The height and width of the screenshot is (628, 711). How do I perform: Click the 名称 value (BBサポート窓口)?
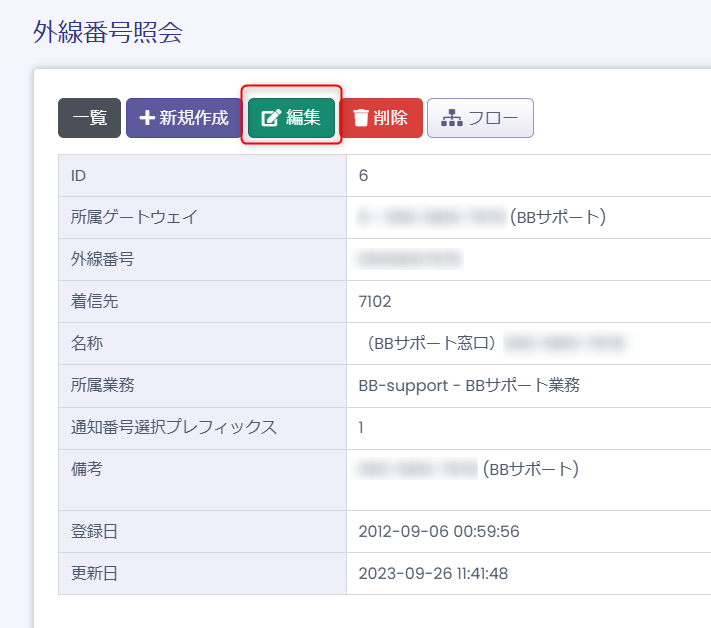pyautogui.click(x=431, y=343)
